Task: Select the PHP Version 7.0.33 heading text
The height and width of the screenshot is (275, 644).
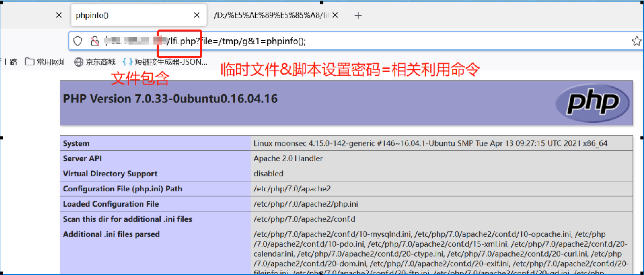Action: (x=170, y=99)
